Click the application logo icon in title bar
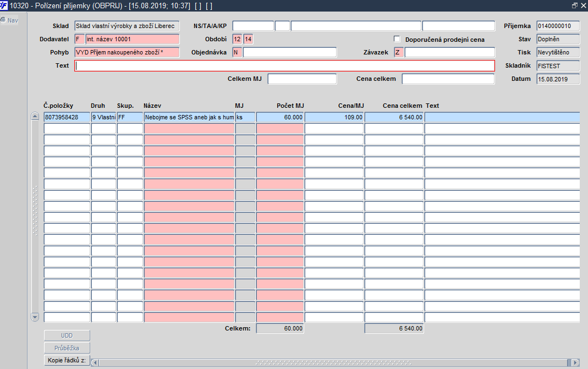 point(3,5)
